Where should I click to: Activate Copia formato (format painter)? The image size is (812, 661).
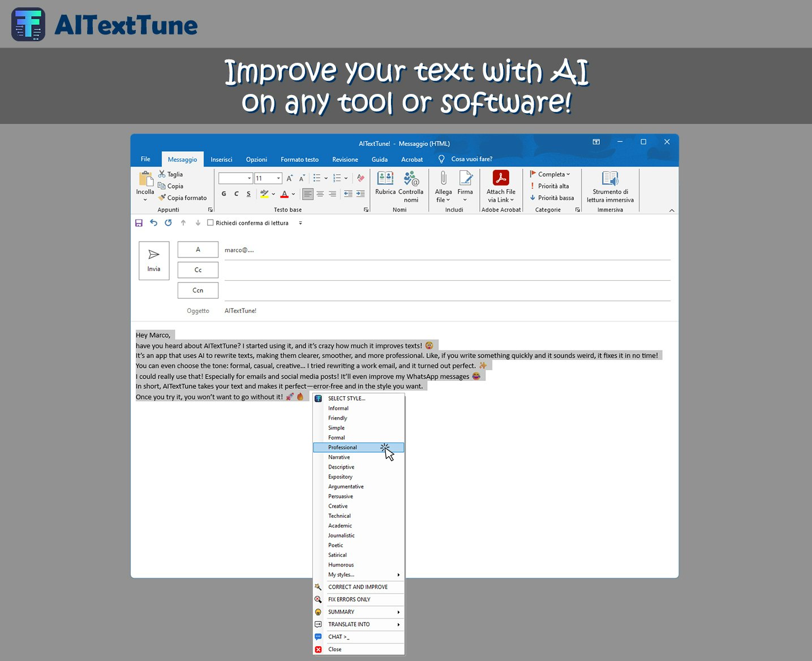click(182, 198)
